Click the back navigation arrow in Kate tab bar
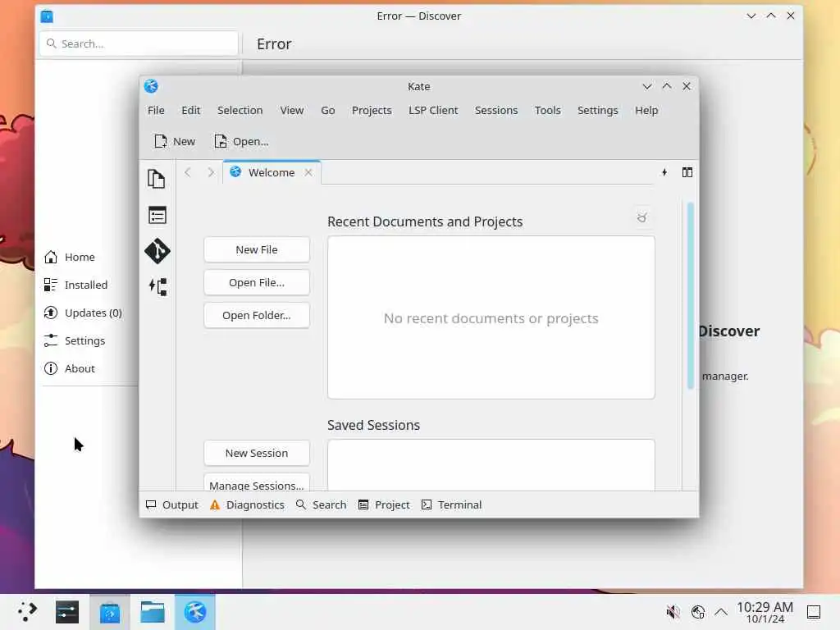Viewport: 840px width, 630px height. (x=188, y=172)
